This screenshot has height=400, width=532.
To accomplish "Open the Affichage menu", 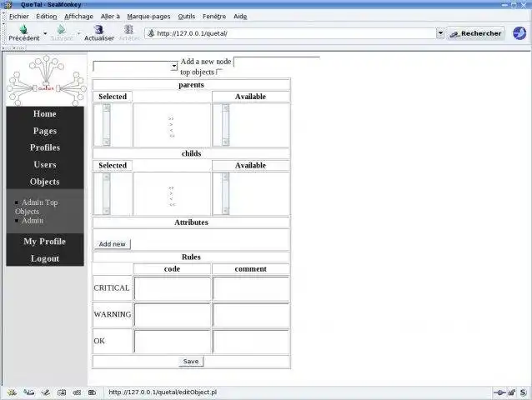I will pos(78,17).
